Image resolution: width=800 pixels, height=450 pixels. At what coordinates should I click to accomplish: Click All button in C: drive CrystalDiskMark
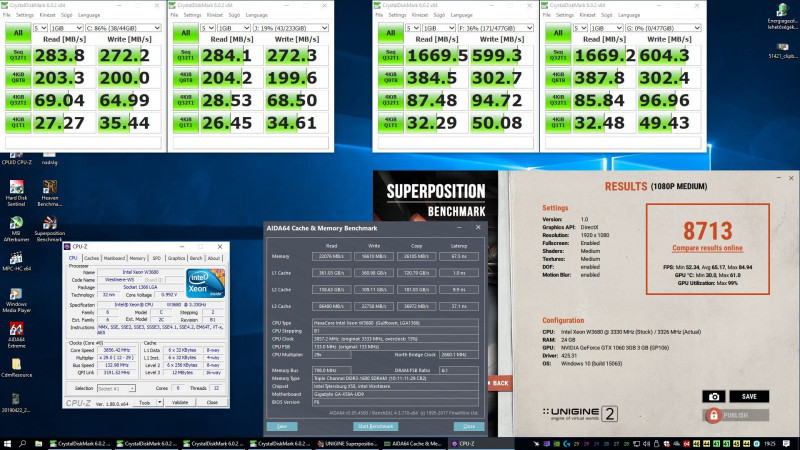click(x=18, y=33)
